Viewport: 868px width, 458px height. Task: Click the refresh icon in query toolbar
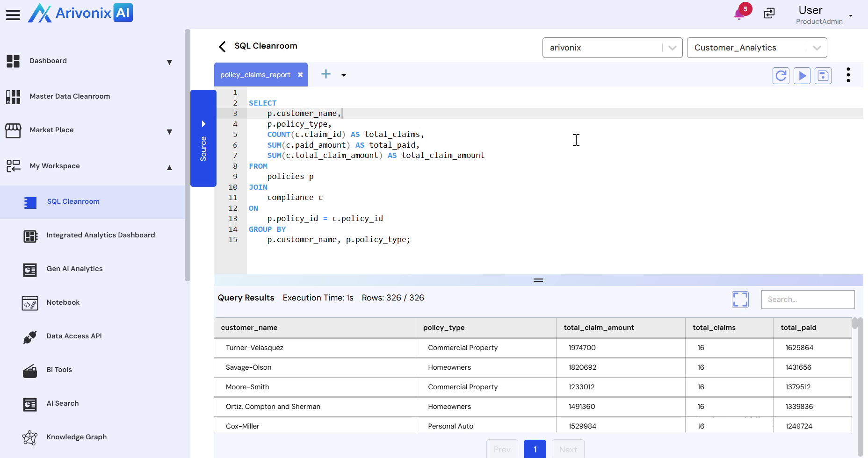click(x=781, y=76)
